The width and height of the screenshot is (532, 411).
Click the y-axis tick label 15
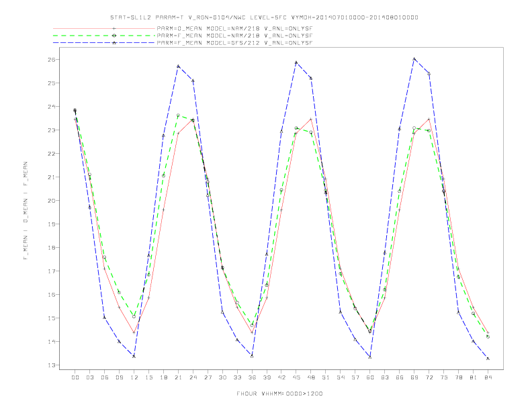[x=52, y=318]
